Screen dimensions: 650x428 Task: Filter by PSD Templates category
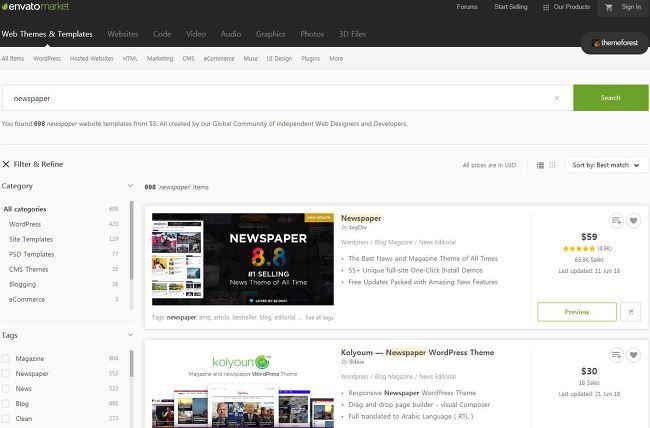(x=32, y=254)
